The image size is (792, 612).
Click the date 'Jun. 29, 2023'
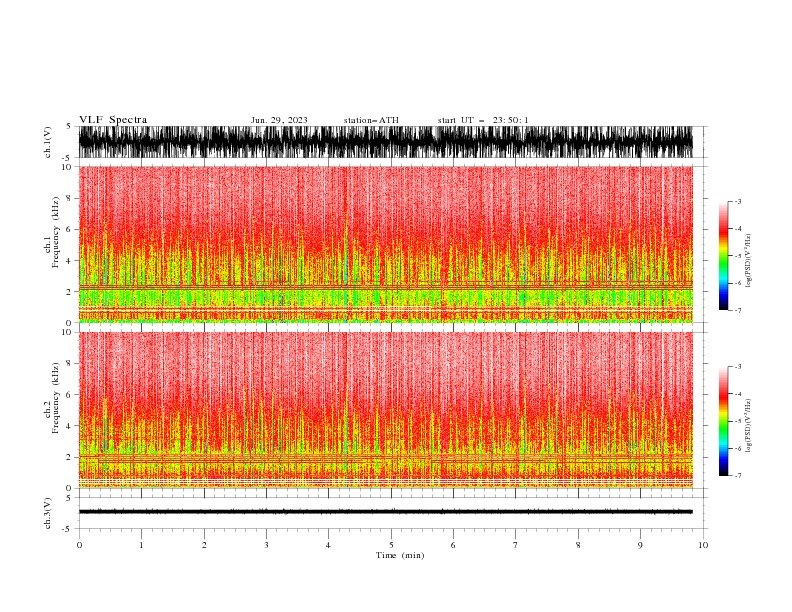coord(279,120)
